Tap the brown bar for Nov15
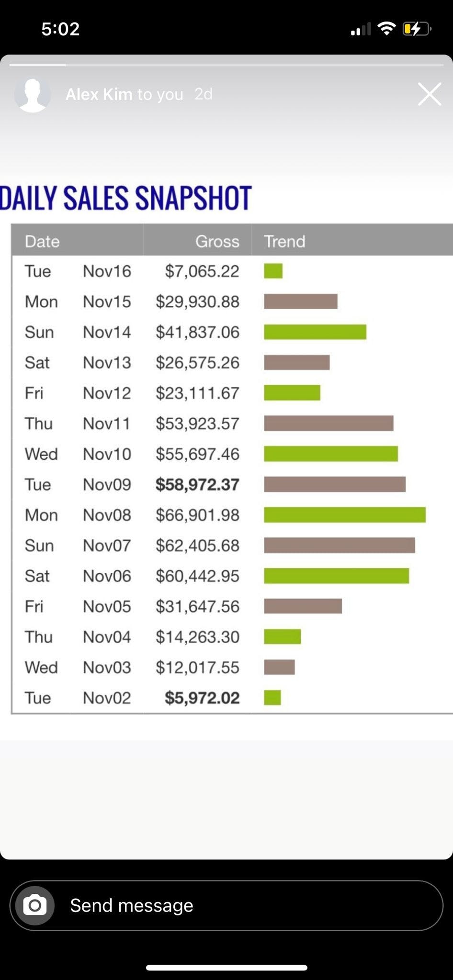This screenshot has width=453, height=980. 300,301
